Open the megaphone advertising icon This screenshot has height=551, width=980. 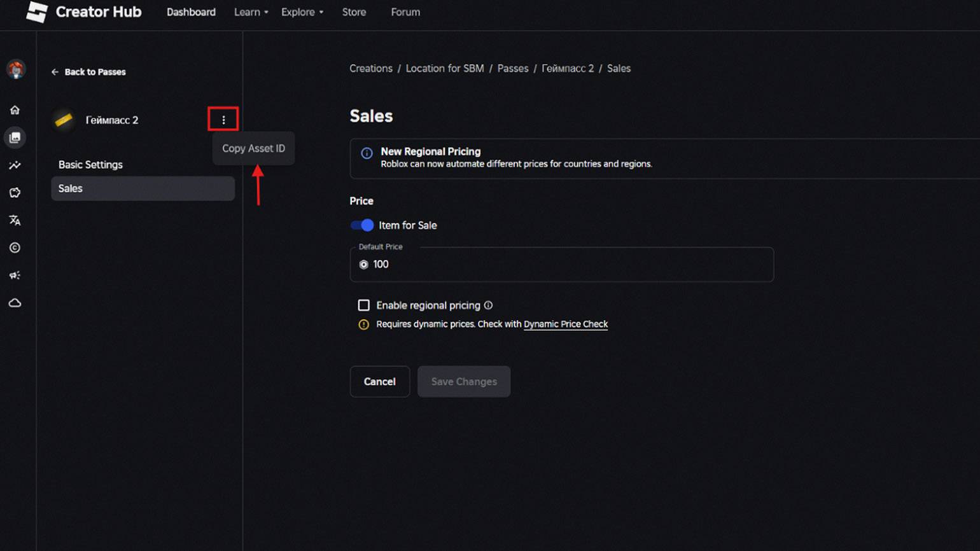click(x=15, y=275)
